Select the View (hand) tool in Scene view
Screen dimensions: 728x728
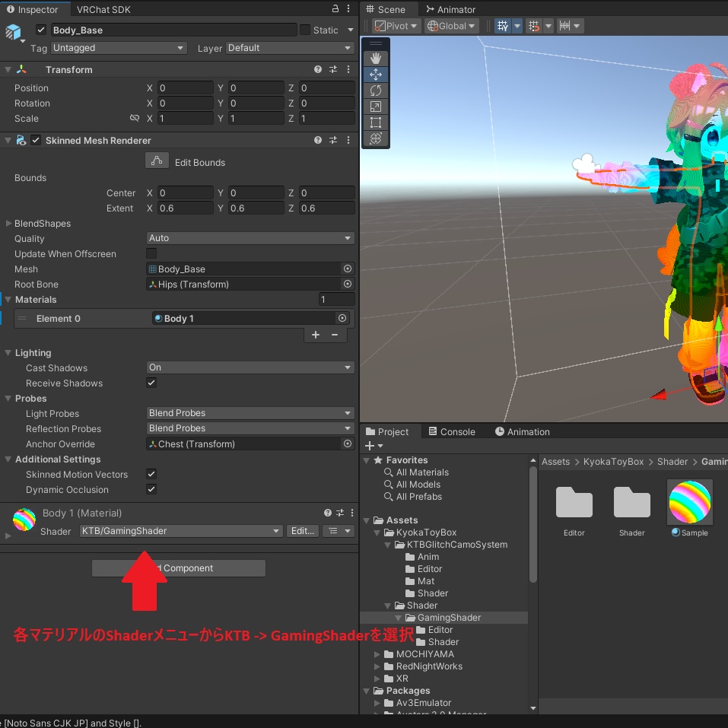(375, 57)
